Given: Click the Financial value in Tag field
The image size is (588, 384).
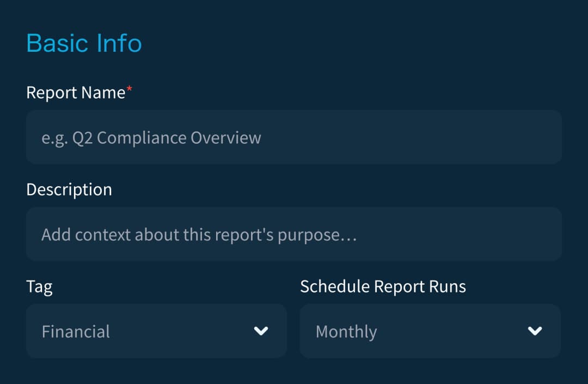Looking at the screenshot, I should 76,332.
